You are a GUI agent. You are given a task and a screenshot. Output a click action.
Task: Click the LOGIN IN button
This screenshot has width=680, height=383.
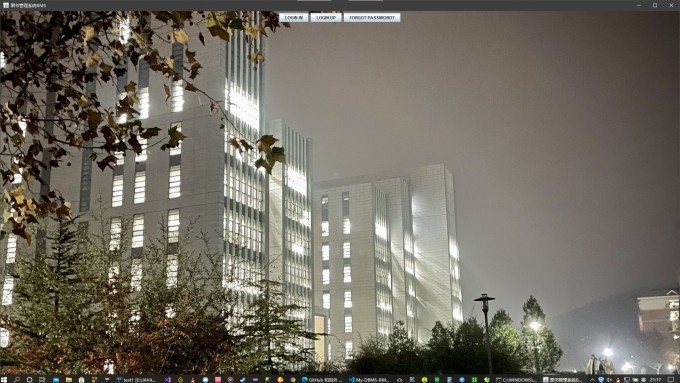pyautogui.click(x=294, y=17)
